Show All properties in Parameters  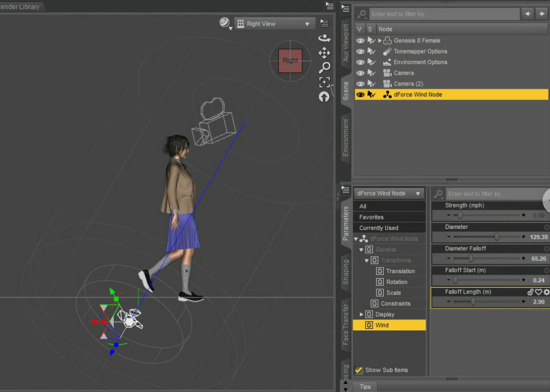(389, 206)
